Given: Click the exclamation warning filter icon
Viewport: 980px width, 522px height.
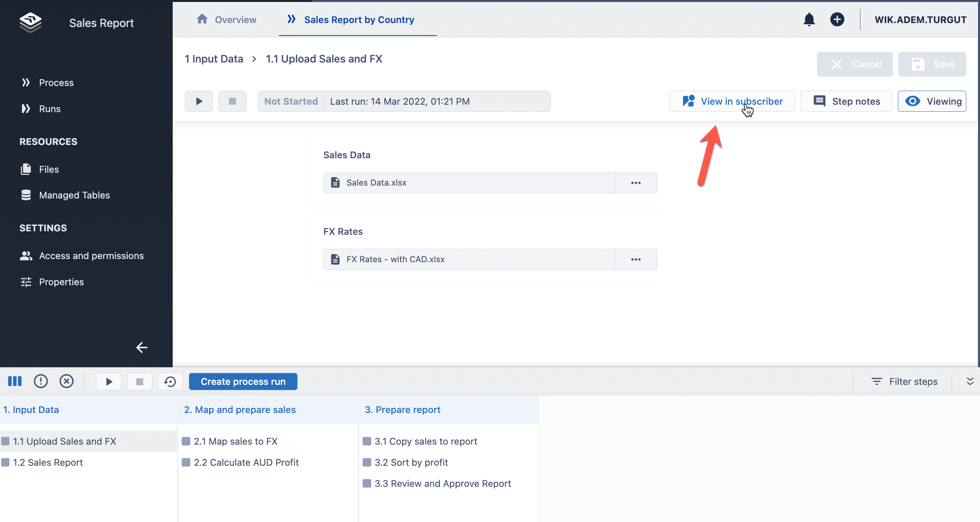Looking at the screenshot, I should [41, 381].
